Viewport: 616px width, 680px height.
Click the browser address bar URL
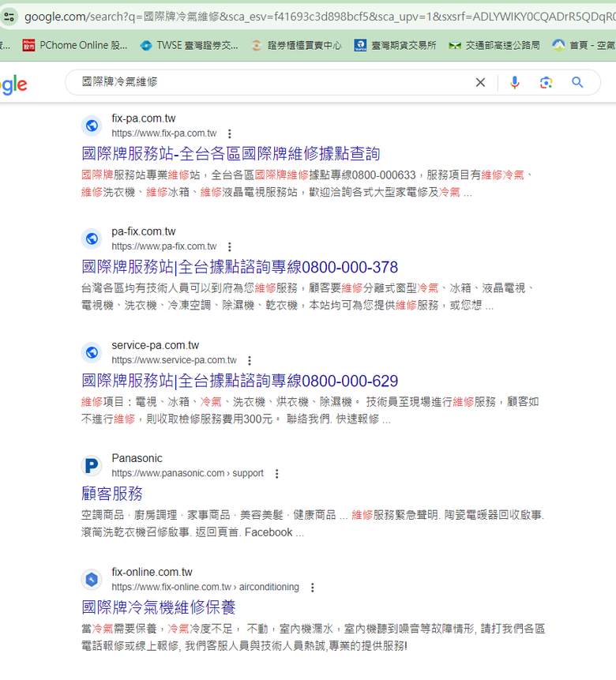pyautogui.click(x=320, y=17)
